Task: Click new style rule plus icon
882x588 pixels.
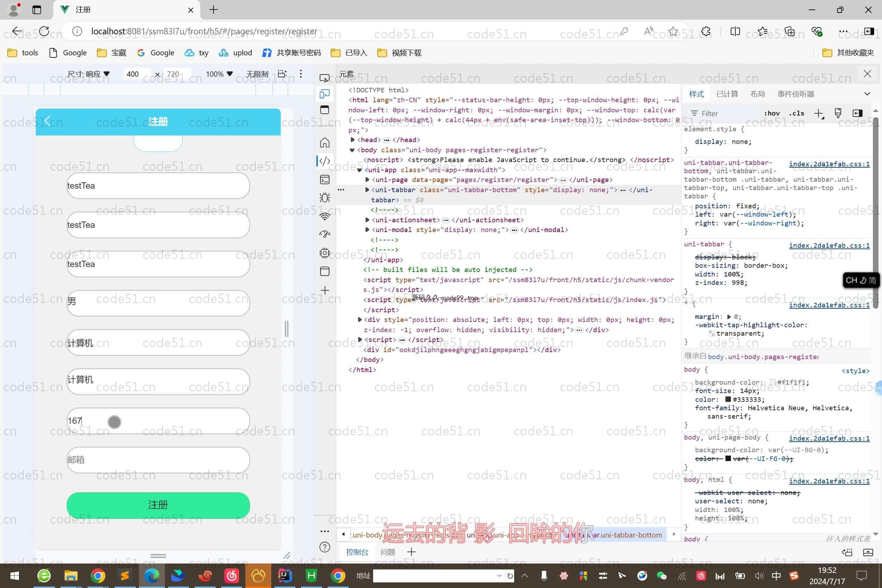Action: point(819,114)
